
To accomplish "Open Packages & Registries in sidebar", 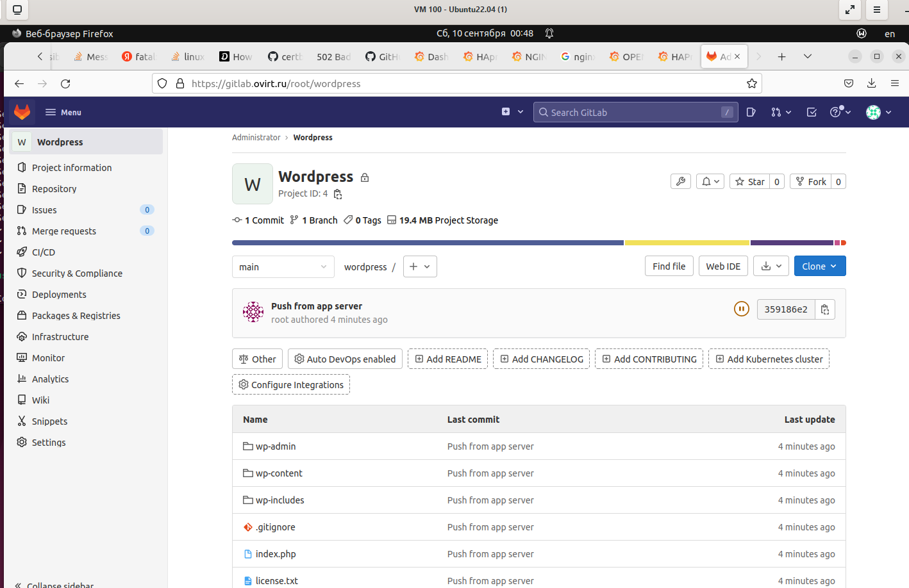I will [76, 316].
